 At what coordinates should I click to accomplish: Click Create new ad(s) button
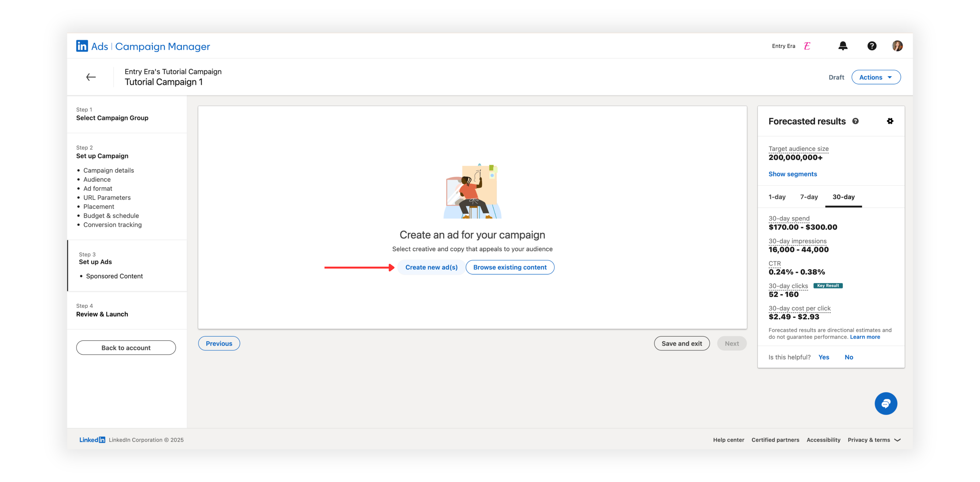click(x=431, y=267)
